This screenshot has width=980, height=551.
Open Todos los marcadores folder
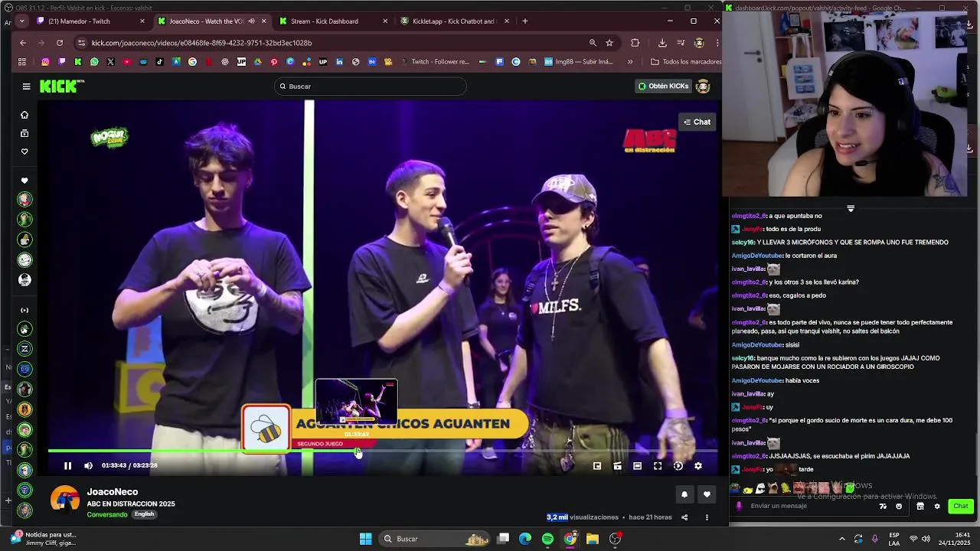pos(686,62)
